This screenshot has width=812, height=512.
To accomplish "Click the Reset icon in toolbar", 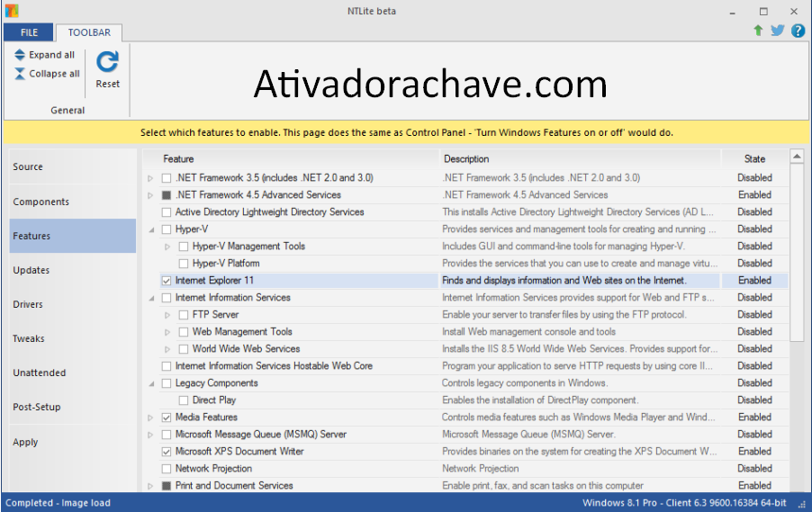I will pos(107,62).
